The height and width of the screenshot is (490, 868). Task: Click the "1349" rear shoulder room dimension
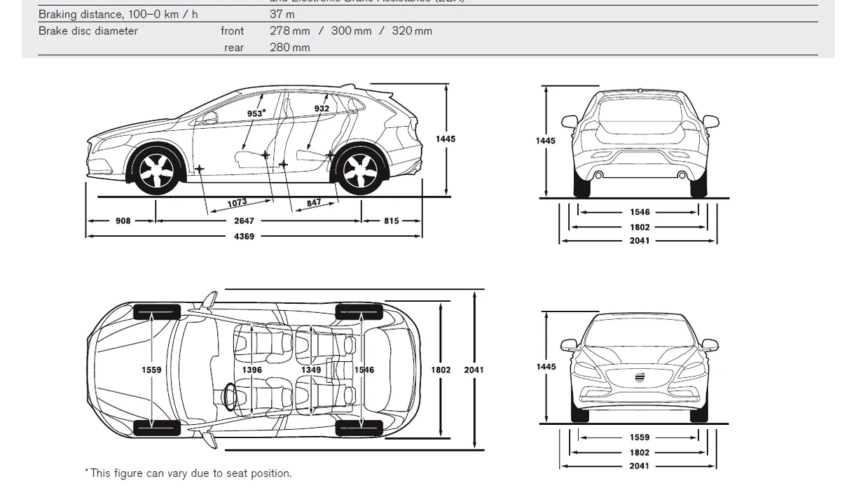[x=311, y=370]
